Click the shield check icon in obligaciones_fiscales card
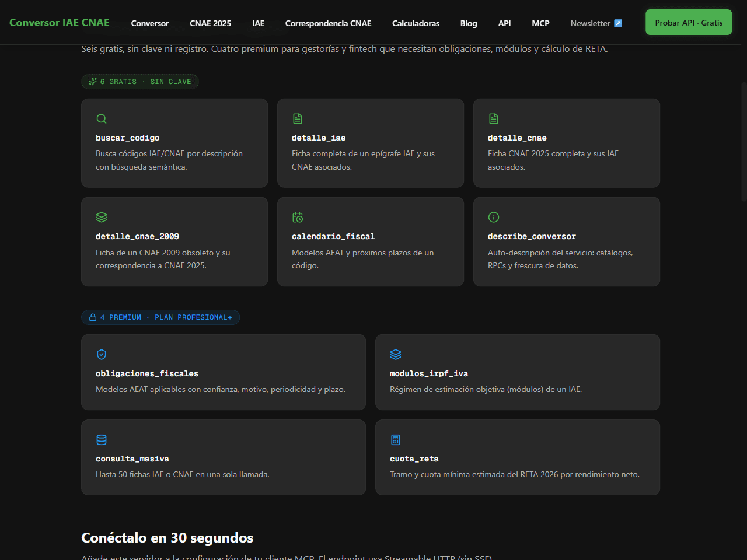 [x=102, y=355]
